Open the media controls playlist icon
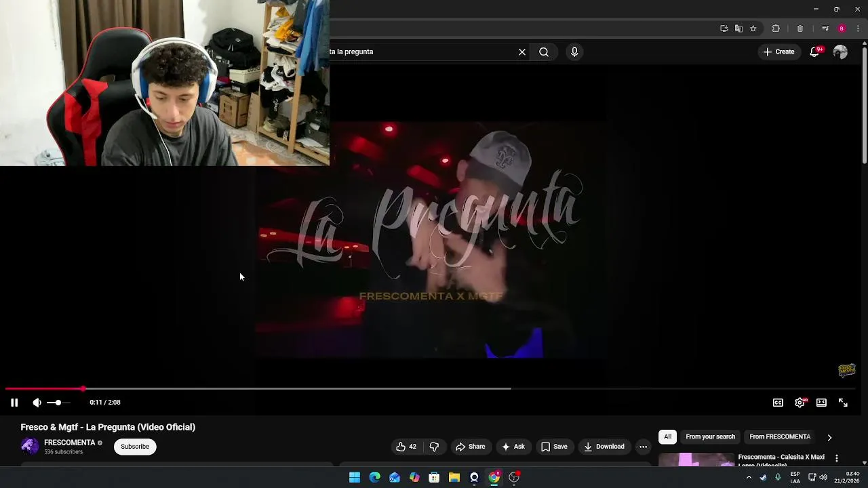The image size is (868, 488). coord(825,28)
